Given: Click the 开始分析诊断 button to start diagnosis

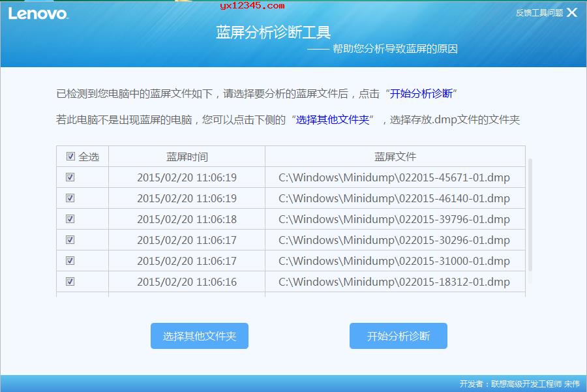Looking at the screenshot, I should (x=399, y=336).
